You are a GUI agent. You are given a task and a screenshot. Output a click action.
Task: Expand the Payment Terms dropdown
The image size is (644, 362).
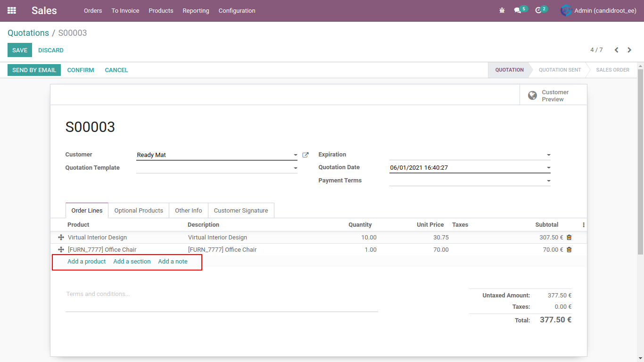point(549,181)
